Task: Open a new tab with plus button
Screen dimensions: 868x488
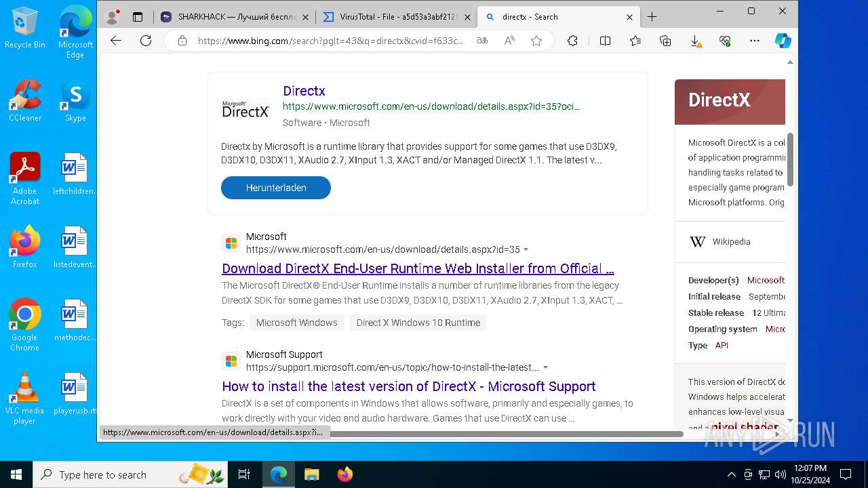Action: tap(652, 17)
